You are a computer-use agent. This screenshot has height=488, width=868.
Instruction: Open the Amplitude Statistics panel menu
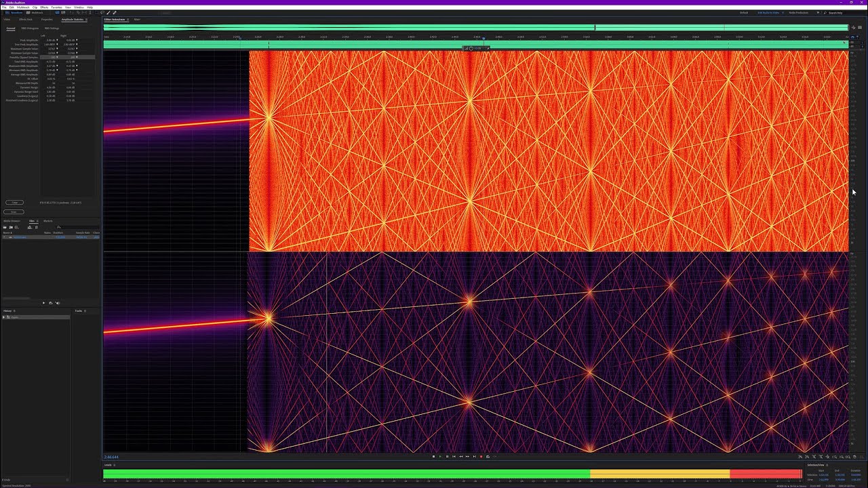pos(86,19)
